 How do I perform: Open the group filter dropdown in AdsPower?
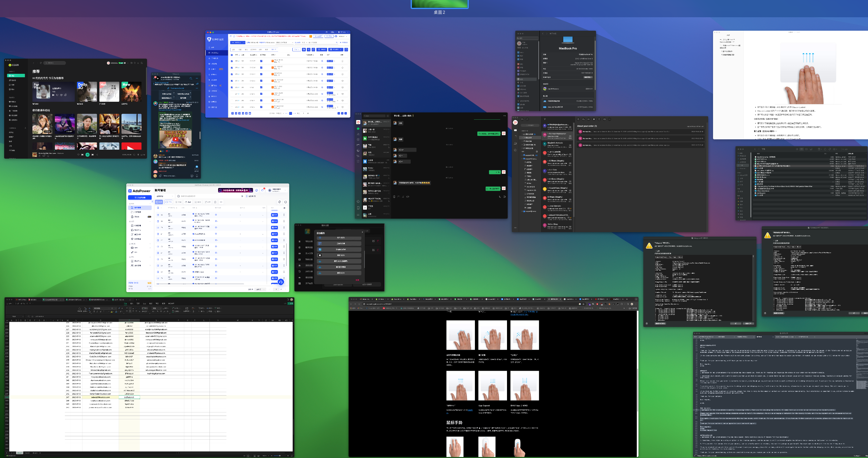(x=165, y=196)
